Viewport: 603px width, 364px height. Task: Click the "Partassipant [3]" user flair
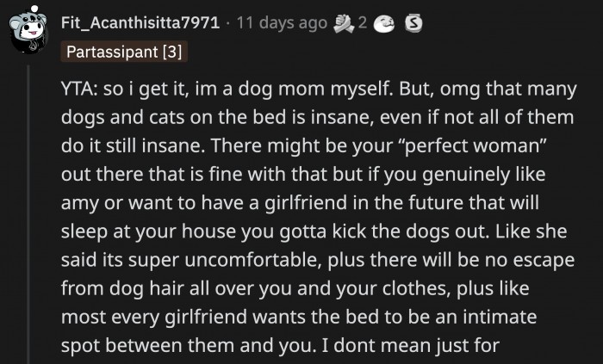click(124, 52)
